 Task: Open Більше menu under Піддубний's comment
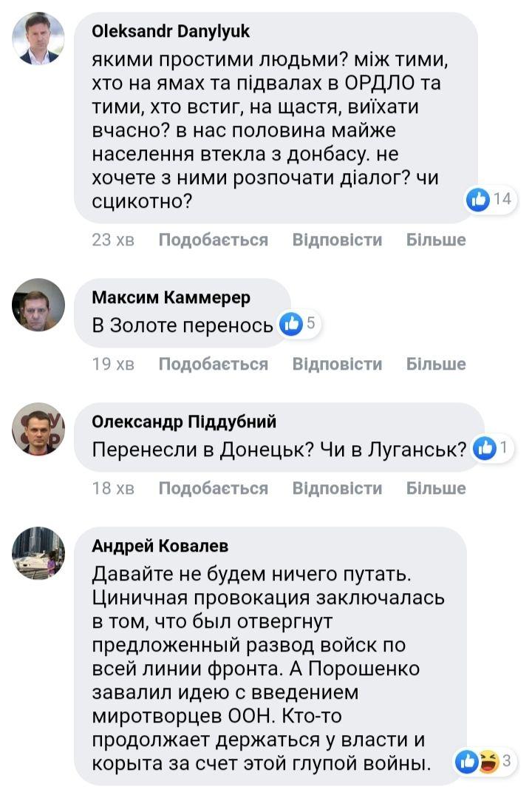tap(436, 488)
